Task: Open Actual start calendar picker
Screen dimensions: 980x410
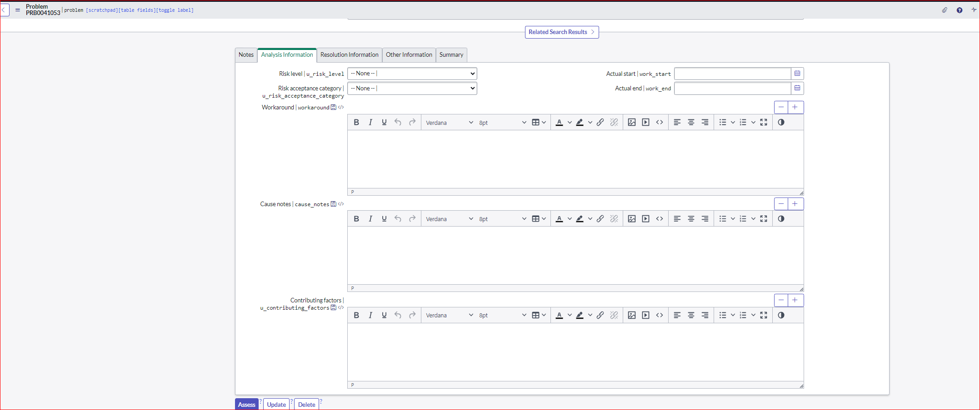Action: click(x=797, y=74)
